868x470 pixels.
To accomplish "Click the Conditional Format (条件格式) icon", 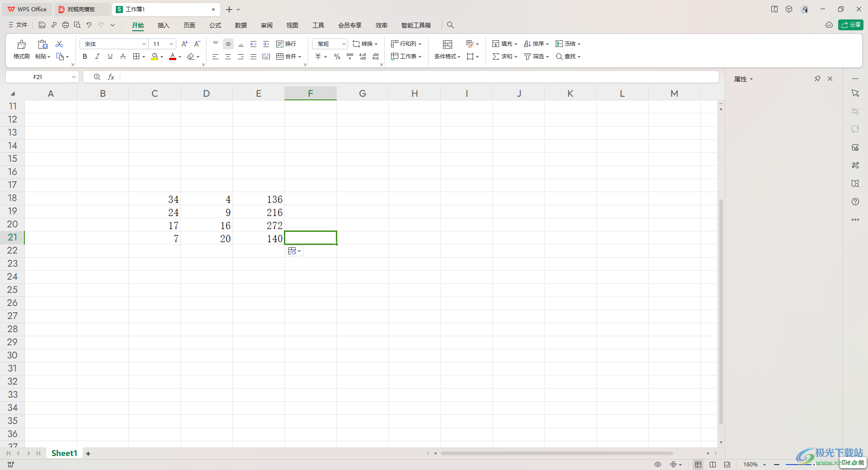I will [x=448, y=44].
